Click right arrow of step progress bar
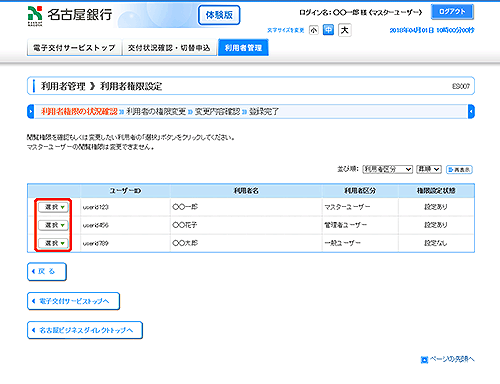This screenshot has height=384, width=500. [471, 111]
